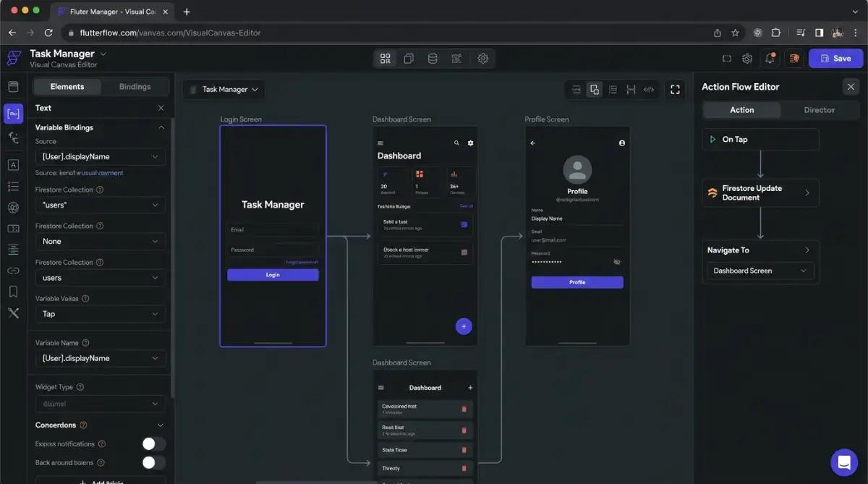
Task: Switch to the Director tab
Action: (x=820, y=110)
